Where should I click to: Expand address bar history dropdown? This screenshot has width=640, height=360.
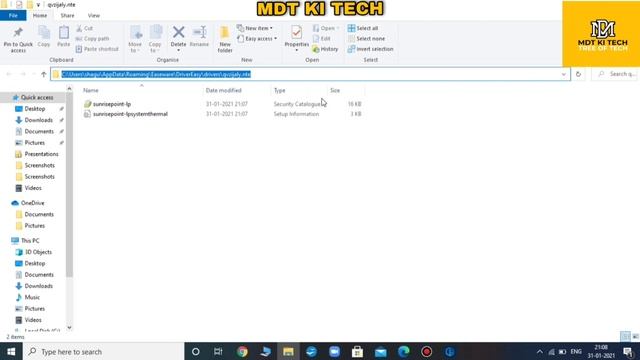point(564,74)
